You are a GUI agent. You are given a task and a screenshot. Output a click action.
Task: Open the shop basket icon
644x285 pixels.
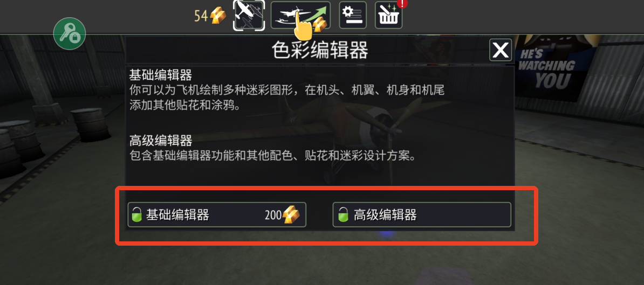[388, 15]
